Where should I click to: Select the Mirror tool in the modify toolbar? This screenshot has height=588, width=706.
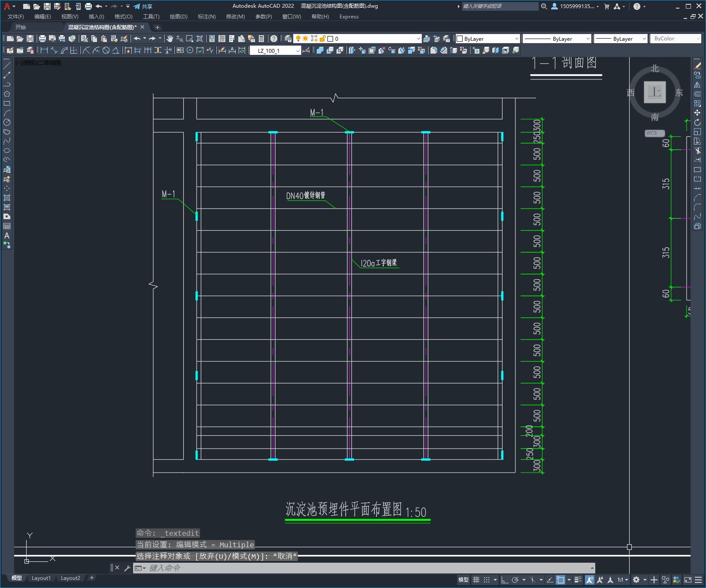tap(697, 84)
